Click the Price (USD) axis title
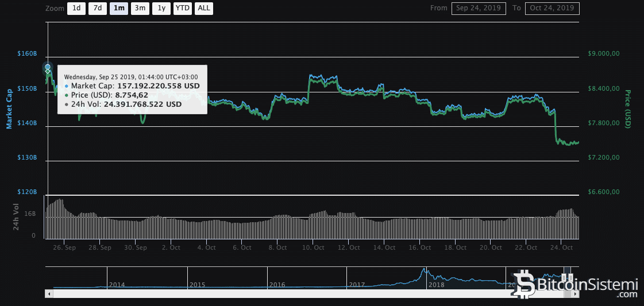The width and height of the screenshot is (644, 306). point(628,109)
